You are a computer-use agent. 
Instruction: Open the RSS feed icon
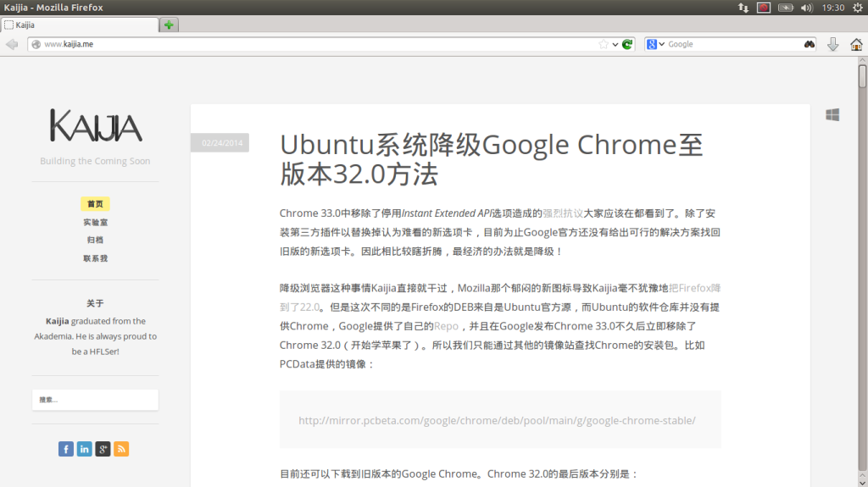pos(121,449)
